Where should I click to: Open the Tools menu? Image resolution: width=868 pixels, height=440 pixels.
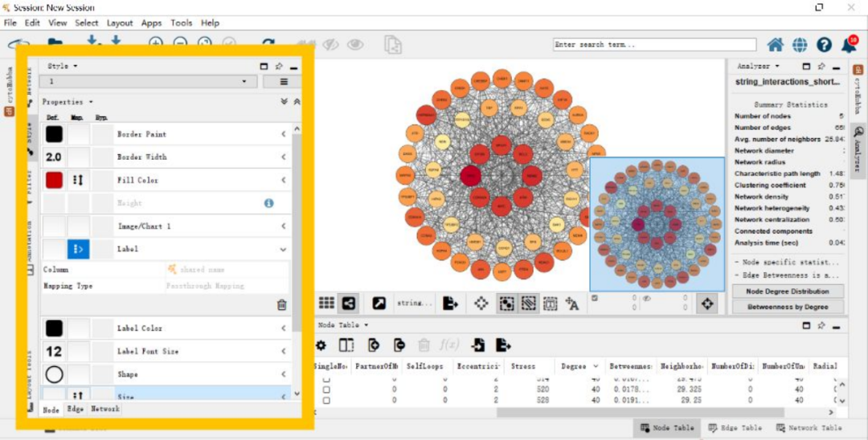[181, 23]
